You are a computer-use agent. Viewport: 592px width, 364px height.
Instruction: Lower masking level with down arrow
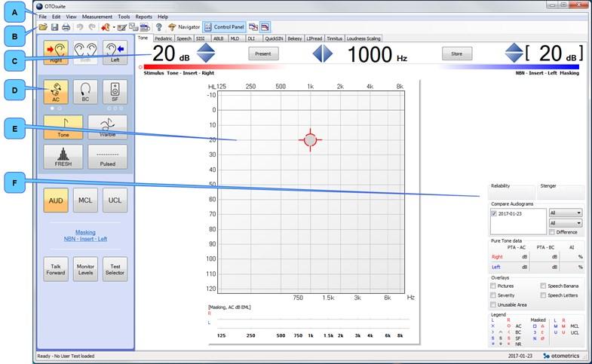(x=514, y=58)
